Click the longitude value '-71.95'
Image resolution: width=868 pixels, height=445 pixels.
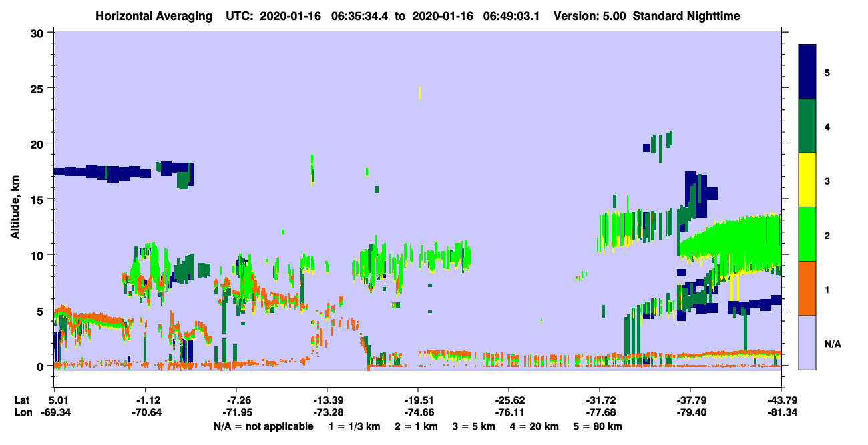(x=237, y=412)
